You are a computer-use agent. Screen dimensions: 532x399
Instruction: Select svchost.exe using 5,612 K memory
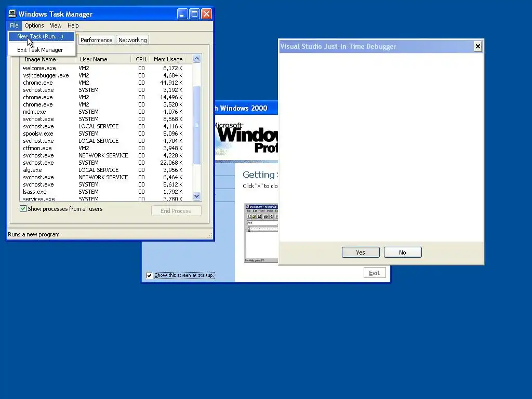click(103, 184)
